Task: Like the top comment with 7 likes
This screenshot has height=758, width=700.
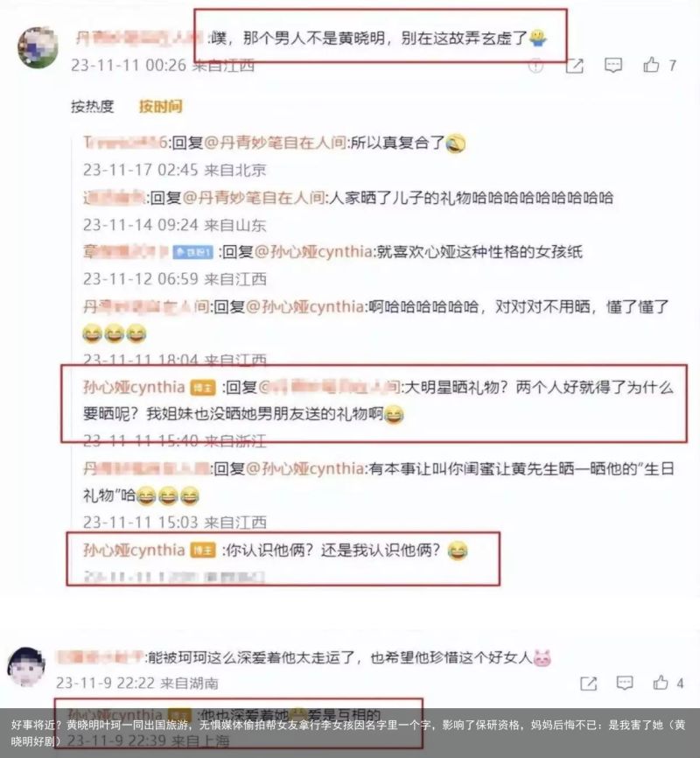Action: pos(651,65)
